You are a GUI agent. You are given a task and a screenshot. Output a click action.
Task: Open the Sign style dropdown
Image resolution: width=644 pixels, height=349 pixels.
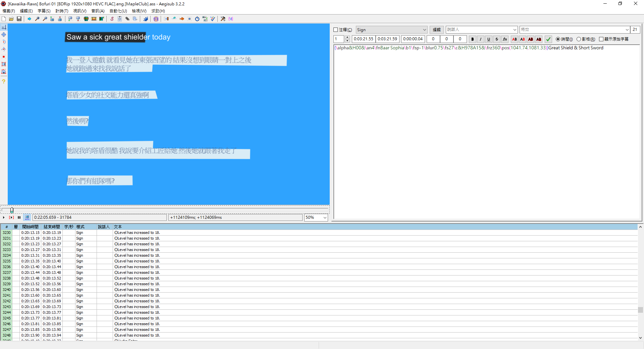click(391, 30)
